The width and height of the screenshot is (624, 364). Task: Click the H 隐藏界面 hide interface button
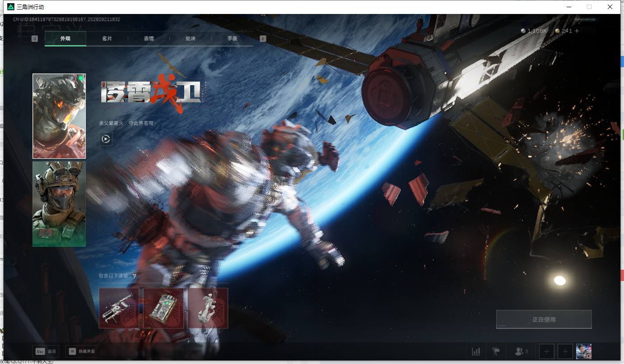point(81,351)
